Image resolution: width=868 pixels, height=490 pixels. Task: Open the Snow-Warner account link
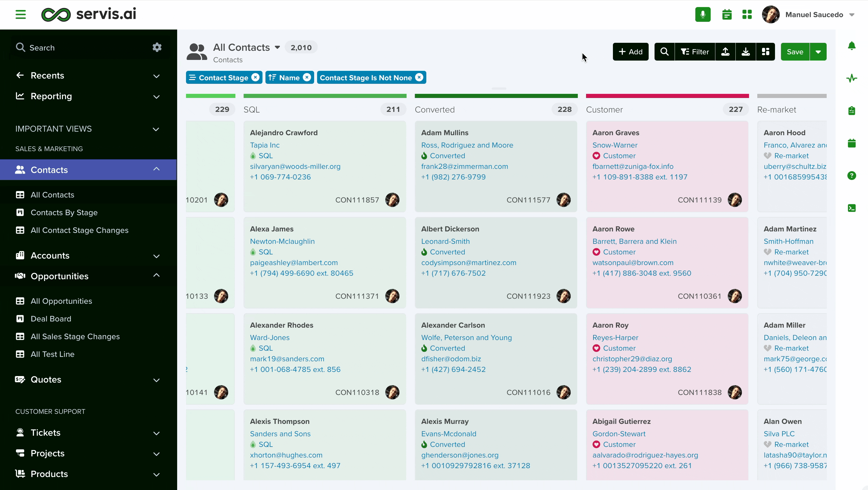point(615,145)
